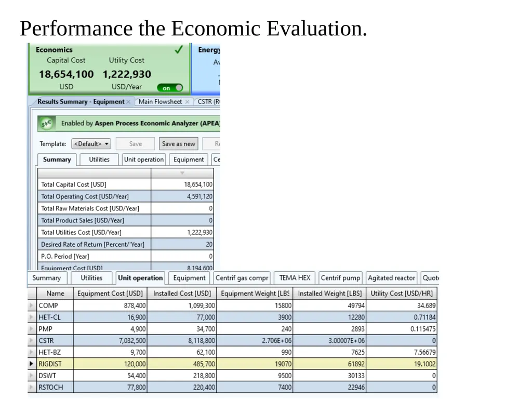Switch to the Main Flowsheet tab
Viewport: 532px width, 399px height.
pos(160,102)
